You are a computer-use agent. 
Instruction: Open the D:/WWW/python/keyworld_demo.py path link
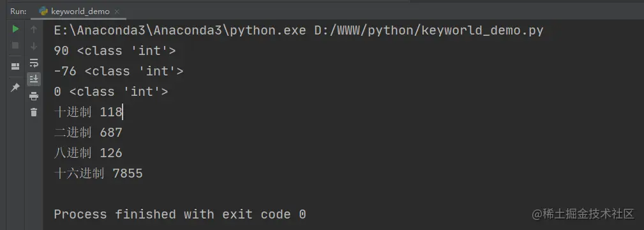coord(429,31)
